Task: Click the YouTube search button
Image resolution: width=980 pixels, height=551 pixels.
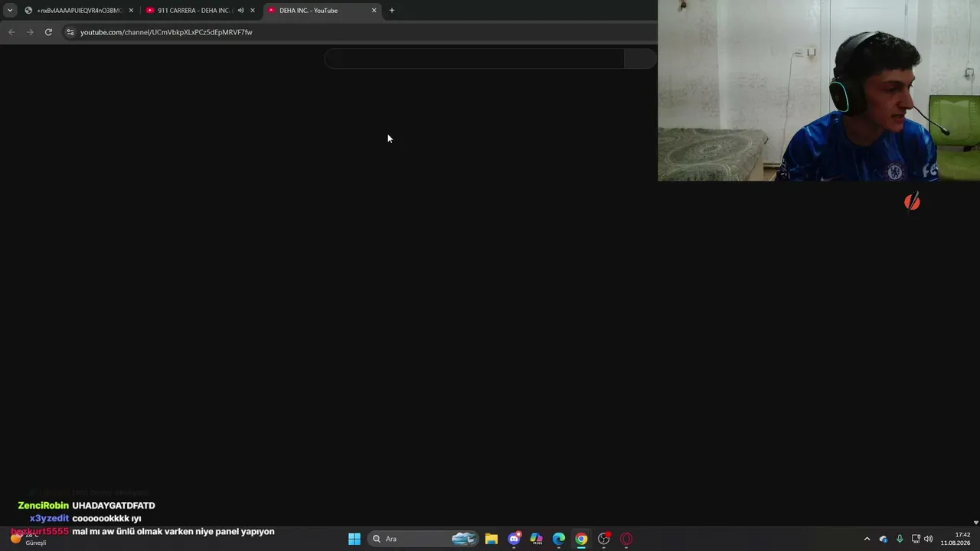Action: [640, 59]
